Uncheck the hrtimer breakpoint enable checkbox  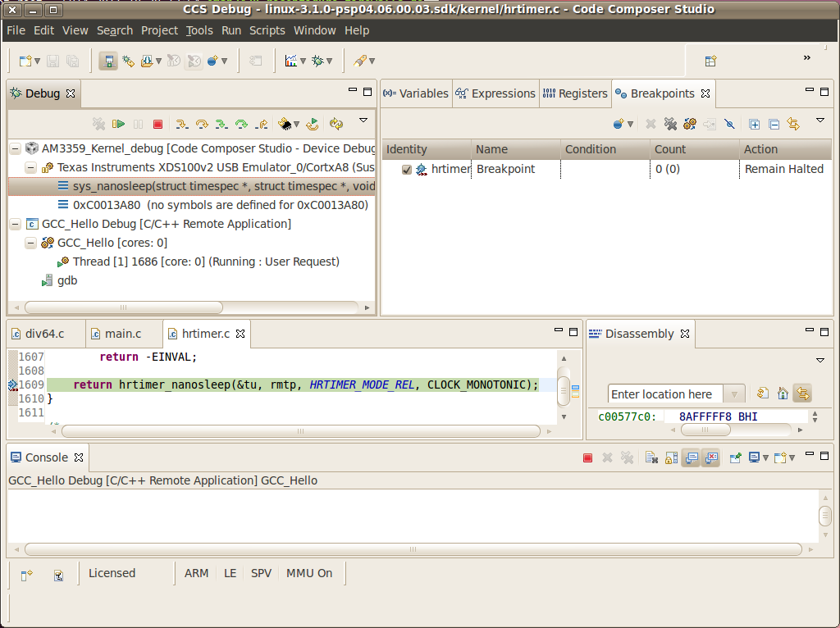tap(404, 169)
